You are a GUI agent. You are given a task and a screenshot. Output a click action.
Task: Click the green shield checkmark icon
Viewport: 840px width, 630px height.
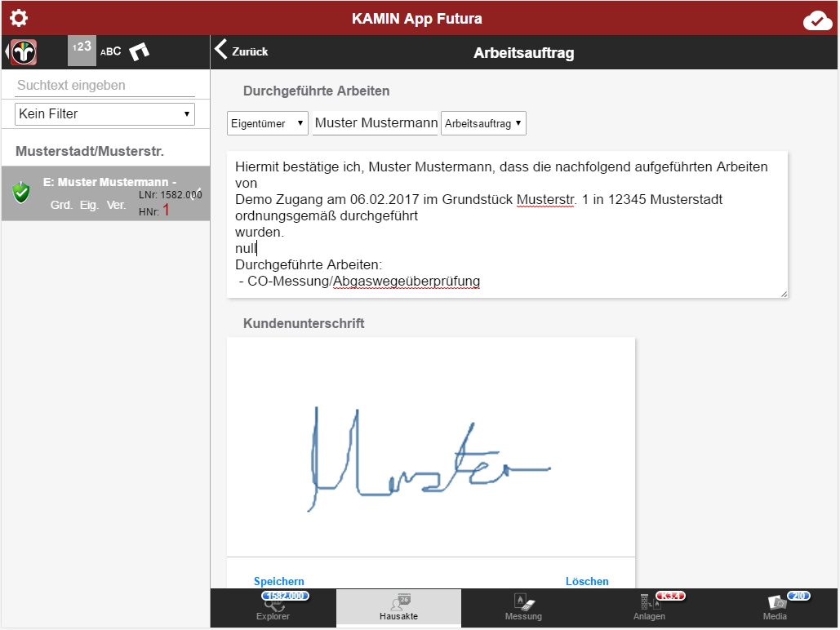(x=21, y=193)
